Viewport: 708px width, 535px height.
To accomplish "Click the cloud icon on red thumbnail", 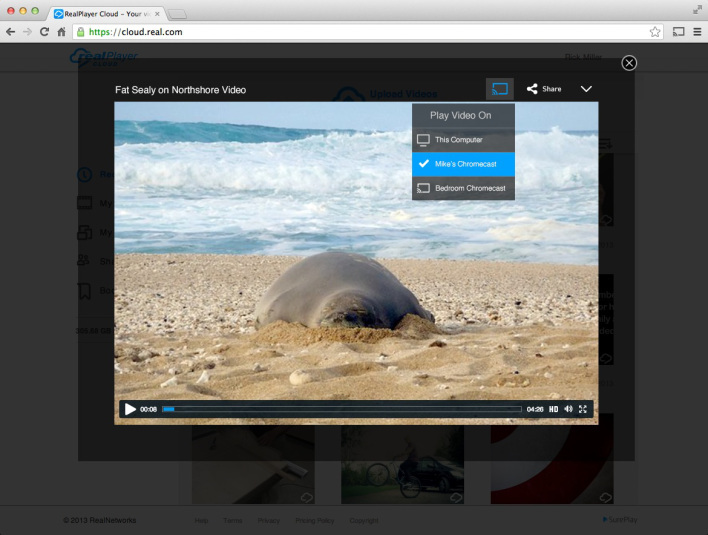I will click(606, 497).
